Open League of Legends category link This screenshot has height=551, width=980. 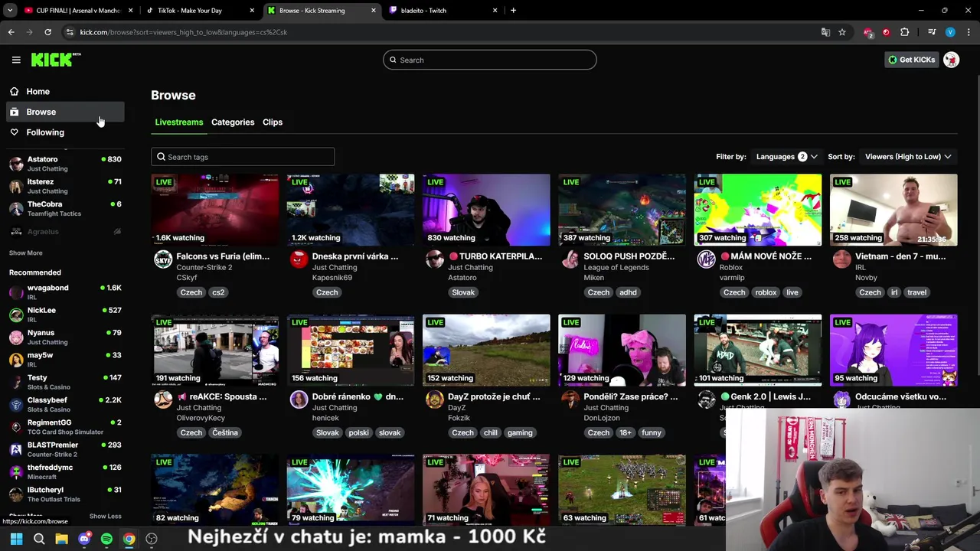tap(616, 267)
